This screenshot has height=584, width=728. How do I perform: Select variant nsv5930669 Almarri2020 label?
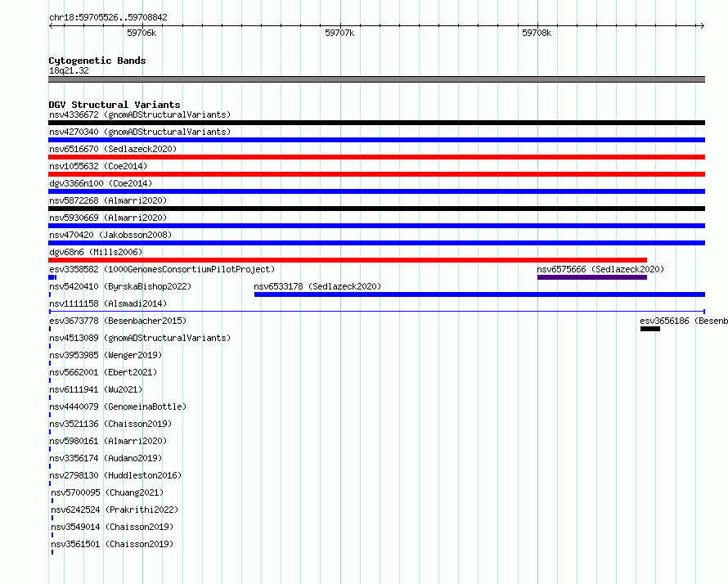click(108, 218)
